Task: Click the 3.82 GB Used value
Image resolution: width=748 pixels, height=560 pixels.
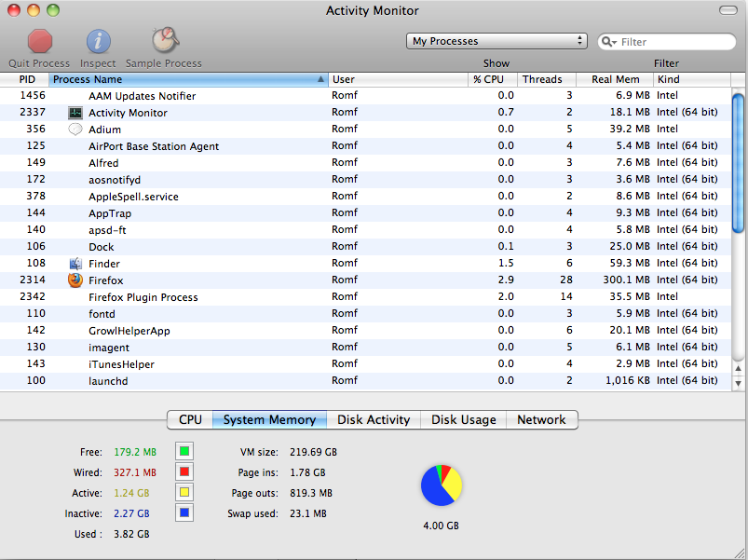Action: [x=131, y=534]
